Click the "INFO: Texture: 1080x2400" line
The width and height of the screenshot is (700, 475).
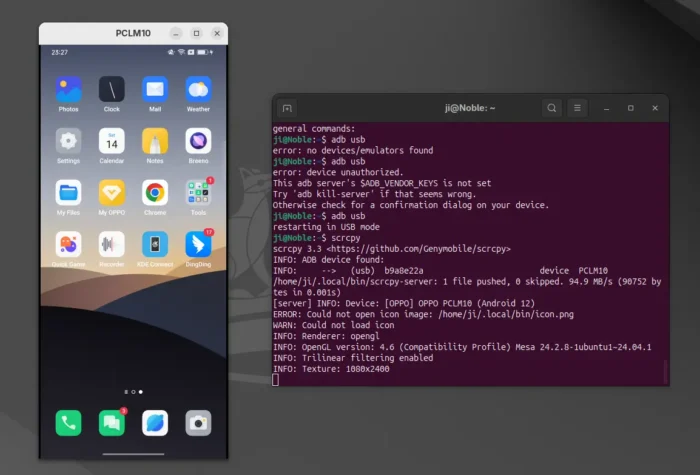point(331,369)
